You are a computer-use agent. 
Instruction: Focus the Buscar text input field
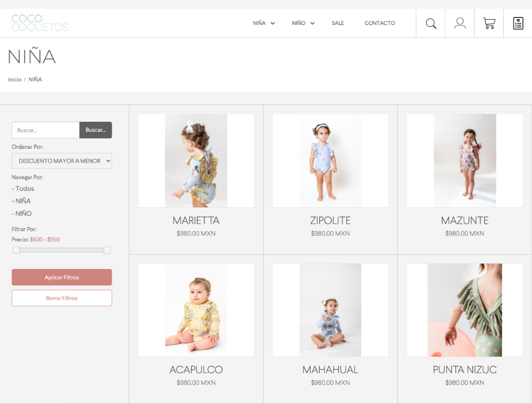(x=45, y=130)
